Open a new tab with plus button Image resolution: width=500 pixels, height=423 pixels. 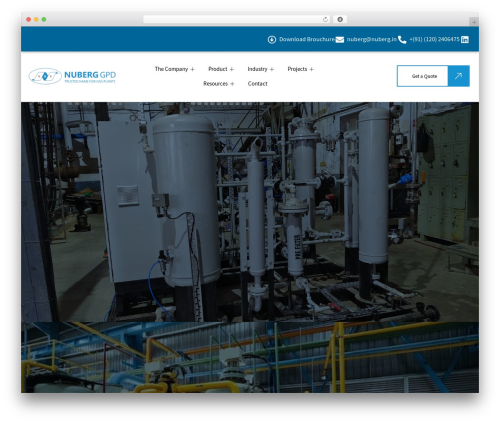(x=474, y=22)
